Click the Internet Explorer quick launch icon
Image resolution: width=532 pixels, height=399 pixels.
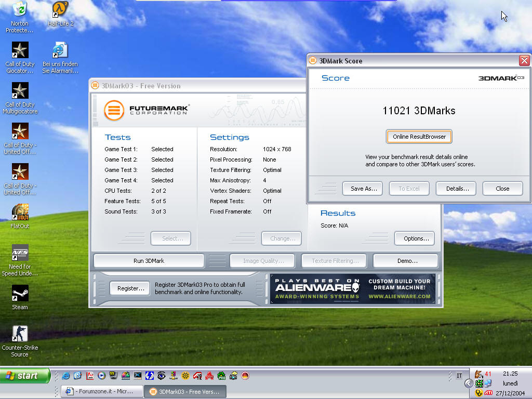pyautogui.click(x=66, y=376)
